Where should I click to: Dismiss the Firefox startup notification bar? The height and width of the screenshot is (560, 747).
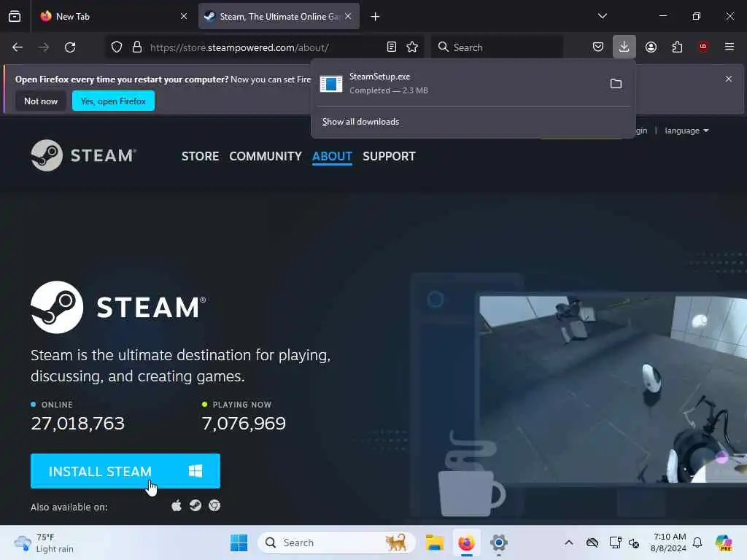[729, 79]
